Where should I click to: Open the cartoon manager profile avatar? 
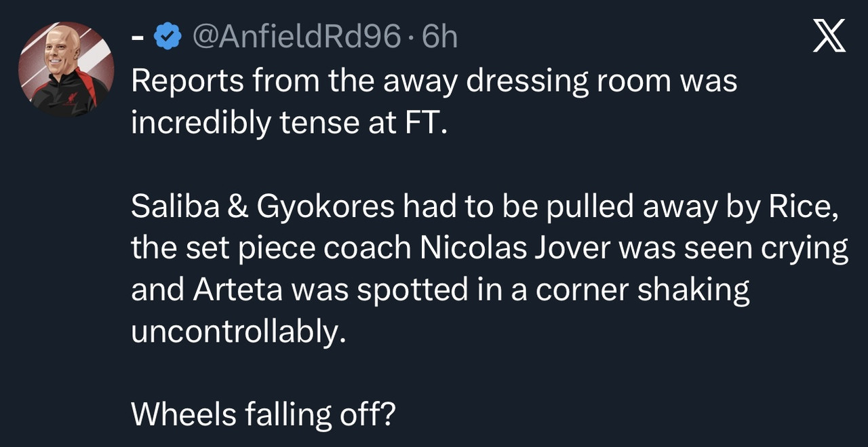pyautogui.click(x=66, y=69)
